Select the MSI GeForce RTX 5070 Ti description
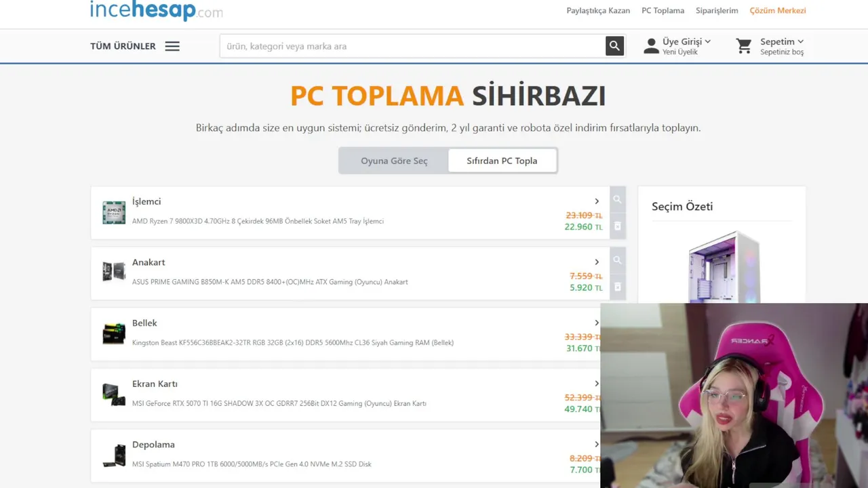The height and width of the screenshot is (488, 868). coord(279,403)
